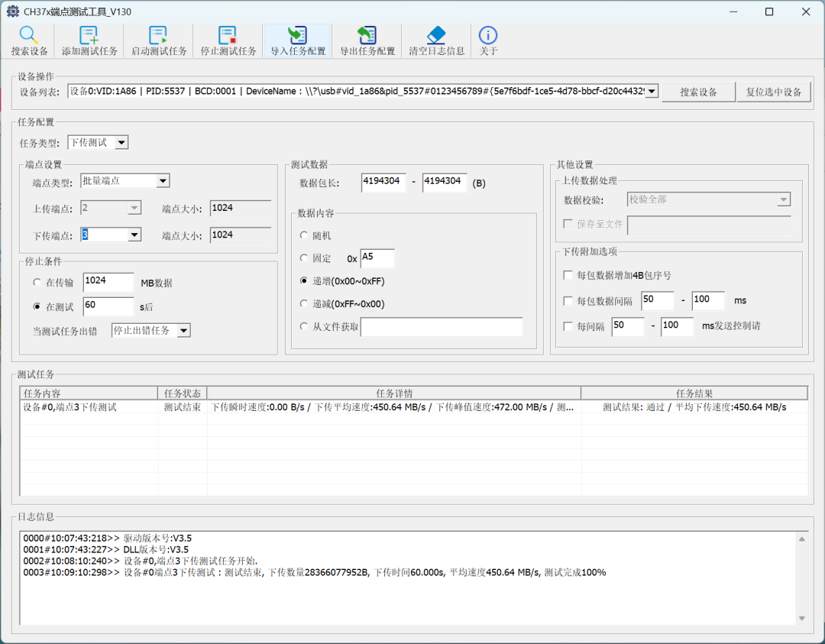This screenshot has width=825, height=644.
Task: Click the 复位选中设备 button
Action: pos(773,92)
